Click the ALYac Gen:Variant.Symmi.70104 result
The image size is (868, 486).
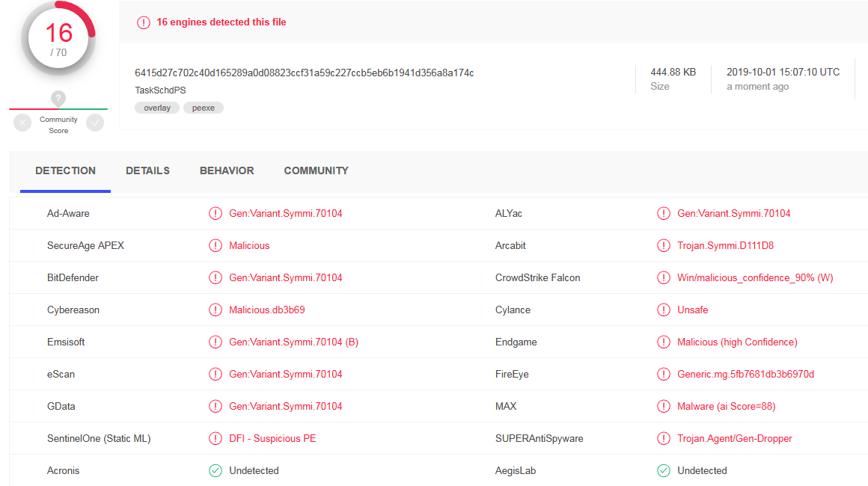pos(733,213)
